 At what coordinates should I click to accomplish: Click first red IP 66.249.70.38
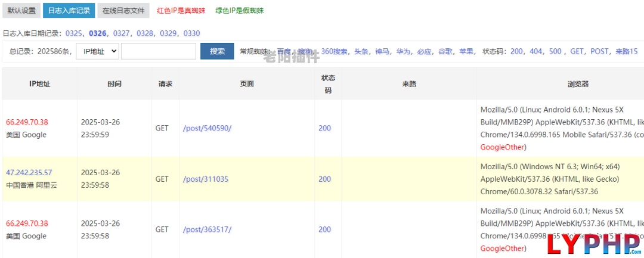(x=27, y=122)
